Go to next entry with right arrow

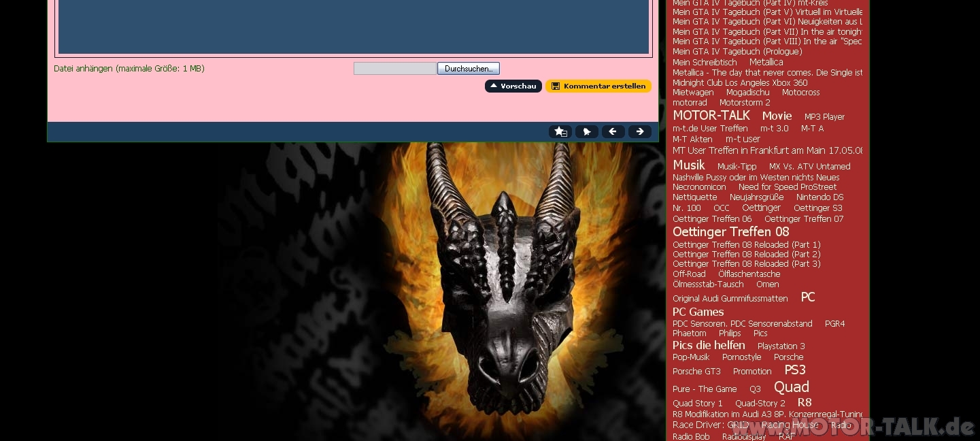click(639, 132)
